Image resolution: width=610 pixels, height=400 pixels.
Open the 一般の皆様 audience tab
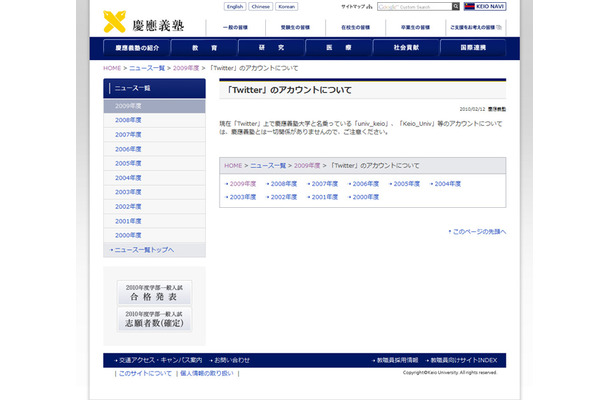click(235, 27)
